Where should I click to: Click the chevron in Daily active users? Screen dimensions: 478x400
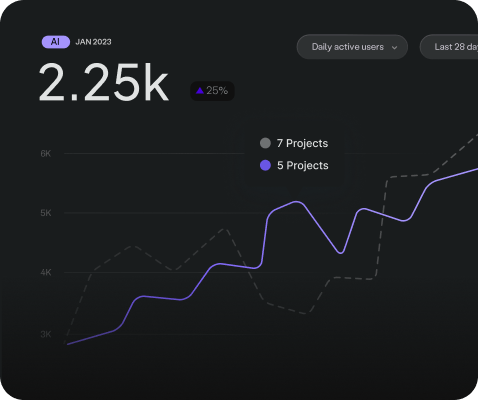point(394,48)
